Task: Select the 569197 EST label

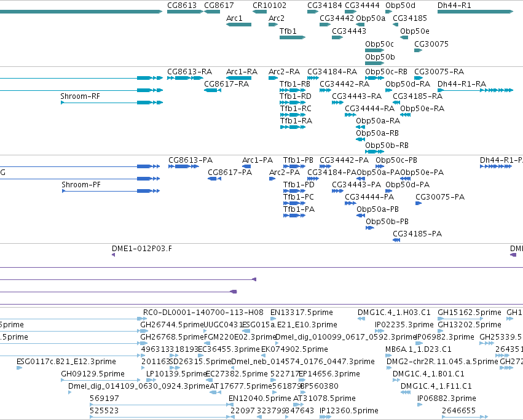Action: [104, 399]
